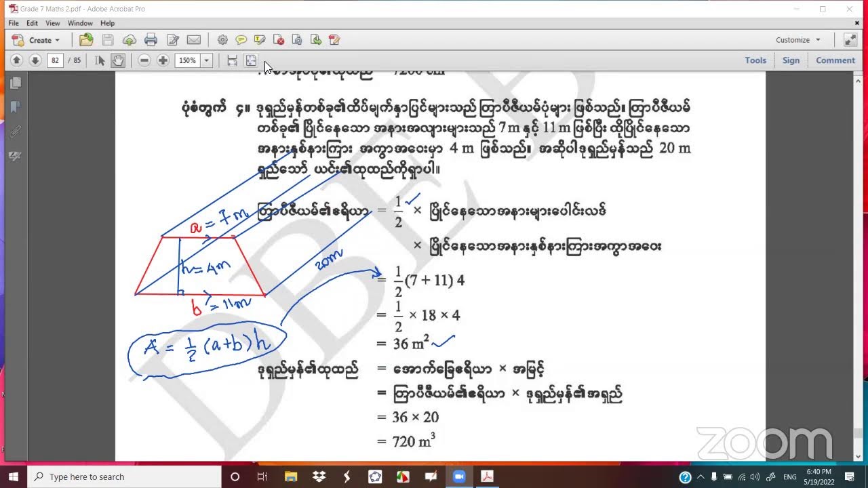The height and width of the screenshot is (488, 868).
Task: Activate the Hand pan tool
Action: [x=117, y=60]
